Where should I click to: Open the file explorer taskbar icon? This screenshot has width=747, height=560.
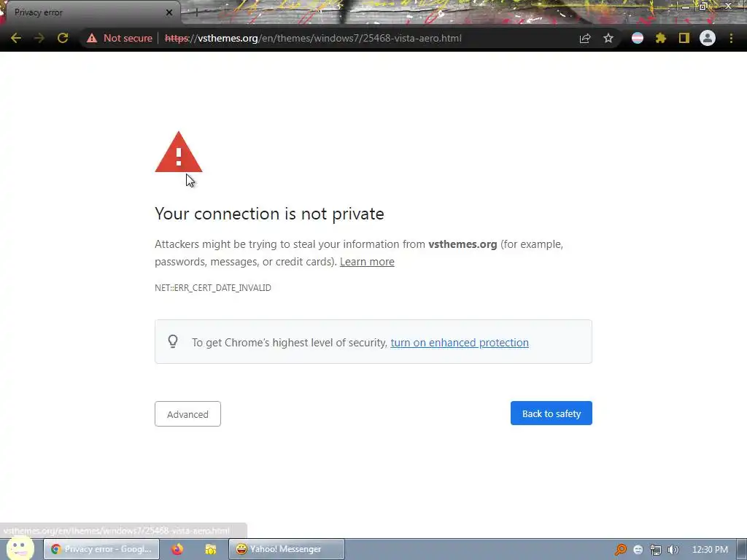pos(211,549)
